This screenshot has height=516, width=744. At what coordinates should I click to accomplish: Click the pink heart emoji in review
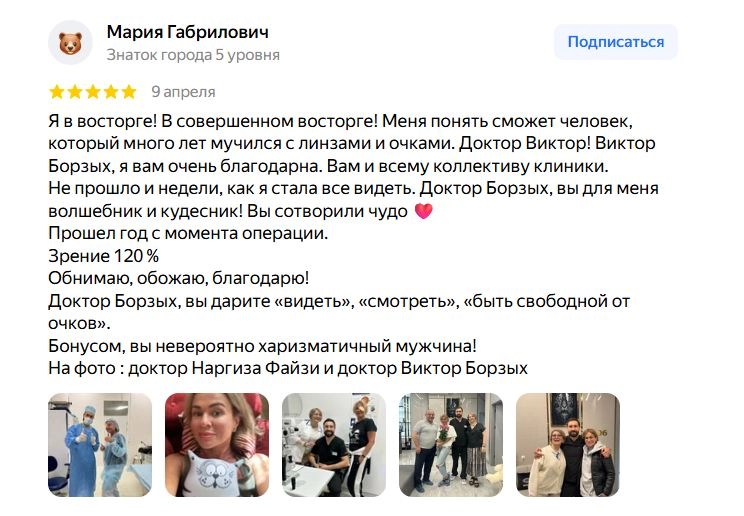pyautogui.click(x=424, y=211)
